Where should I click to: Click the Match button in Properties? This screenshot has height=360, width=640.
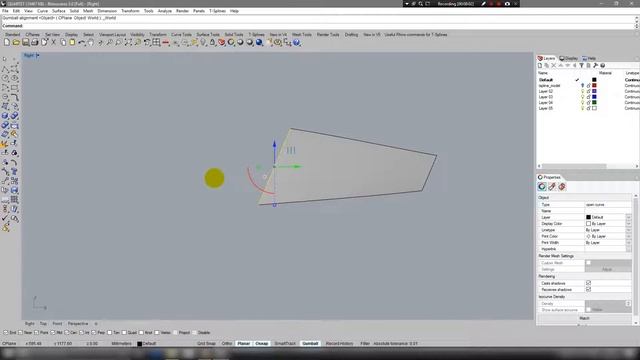point(584,318)
